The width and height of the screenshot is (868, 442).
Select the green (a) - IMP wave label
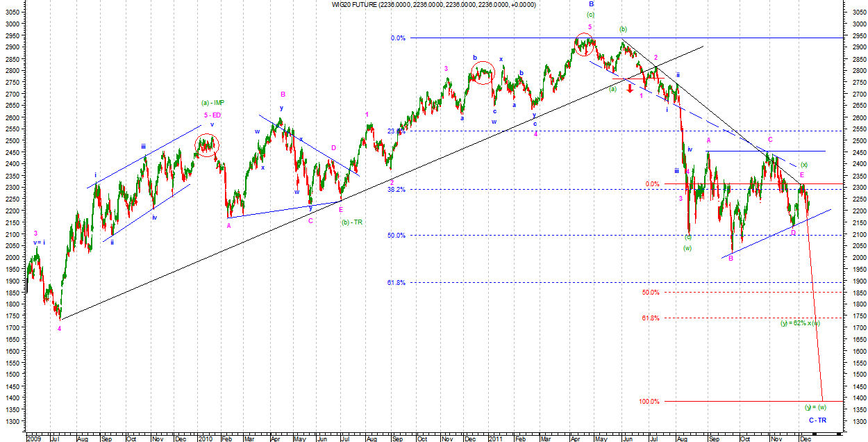pos(213,103)
